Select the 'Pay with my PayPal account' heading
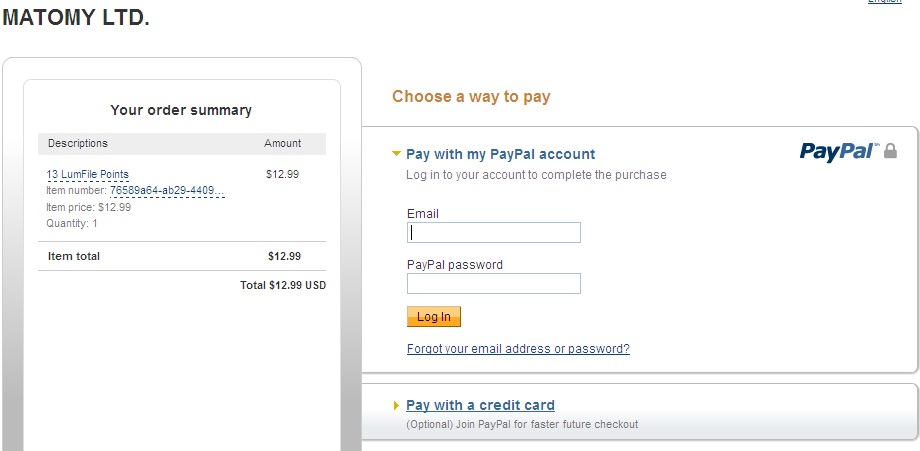This screenshot has width=920, height=451. pos(500,154)
